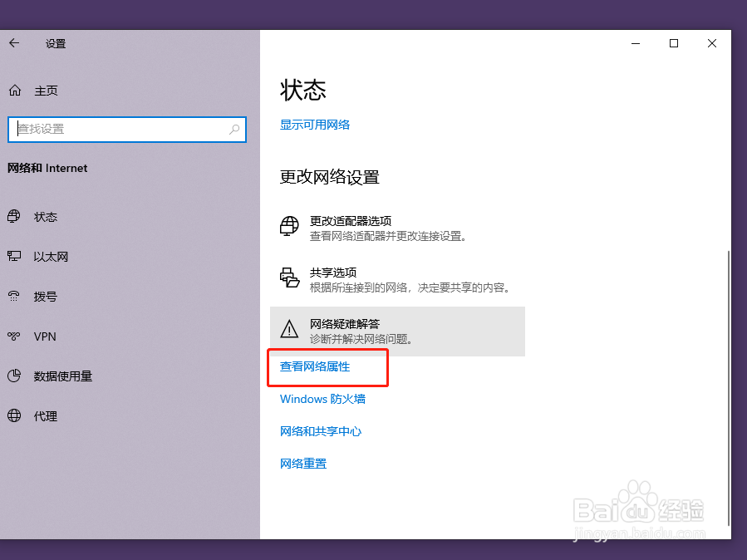
Task: Open 数据使用量 via its pie icon
Action: pyautogui.click(x=14, y=376)
